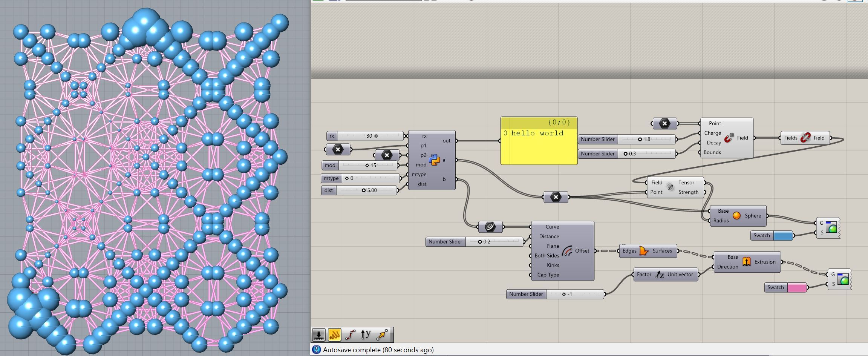Click the collapsed parameter feeding p1 input
This screenshot has width=868, height=356.
pyautogui.click(x=338, y=149)
